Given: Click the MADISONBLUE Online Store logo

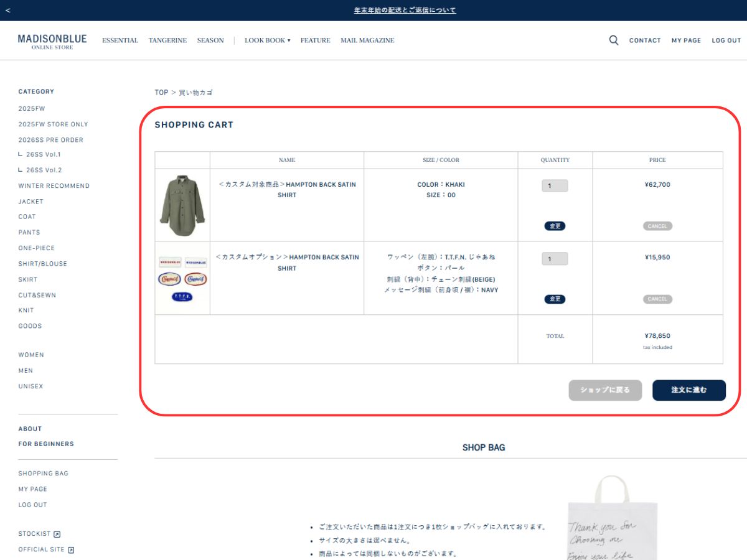Looking at the screenshot, I should click(52, 42).
